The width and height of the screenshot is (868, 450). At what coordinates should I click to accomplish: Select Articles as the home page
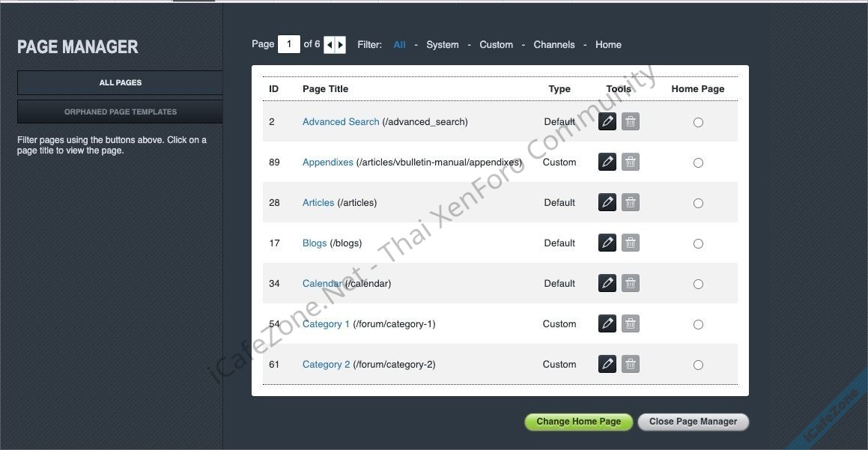pos(698,203)
